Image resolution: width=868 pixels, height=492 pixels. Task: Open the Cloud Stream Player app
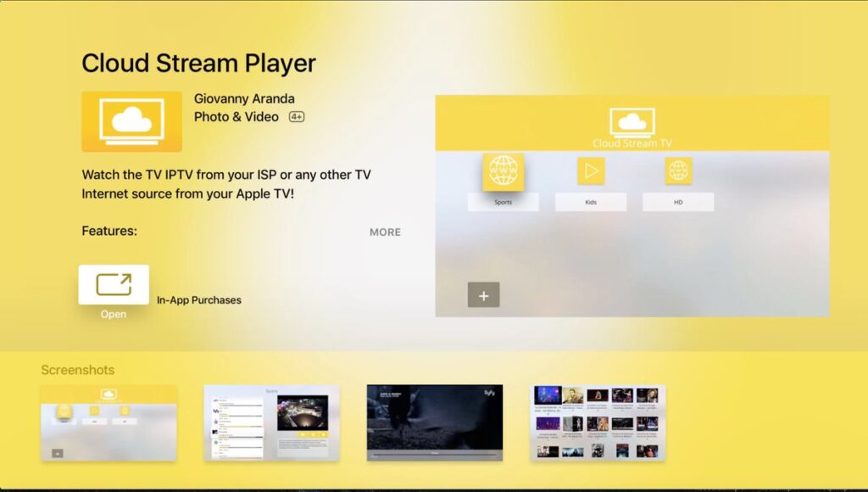click(114, 285)
